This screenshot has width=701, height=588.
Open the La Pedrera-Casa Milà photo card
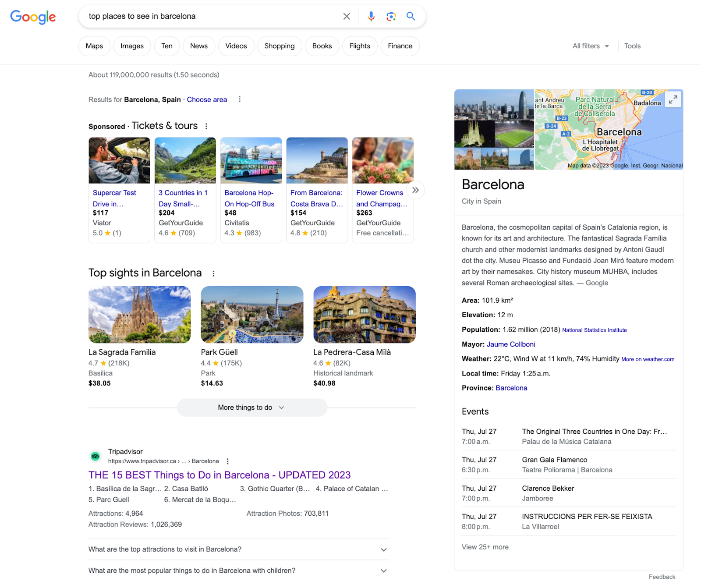pos(365,315)
